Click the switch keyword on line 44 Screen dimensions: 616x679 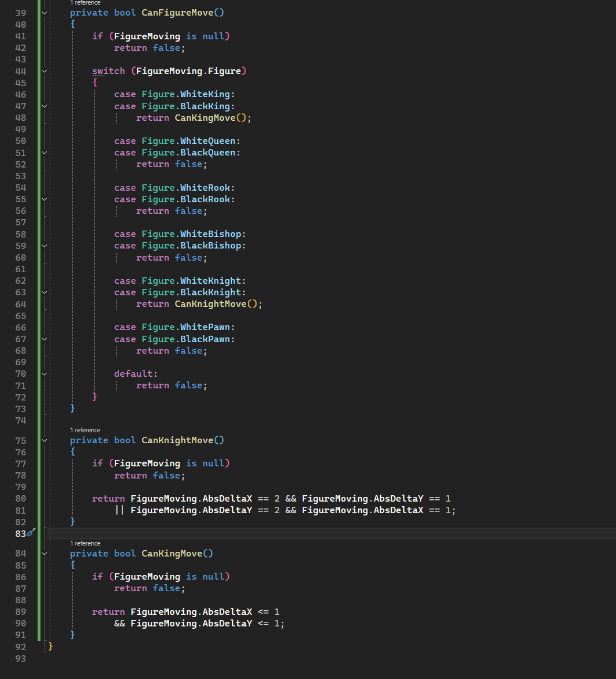click(x=109, y=71)
